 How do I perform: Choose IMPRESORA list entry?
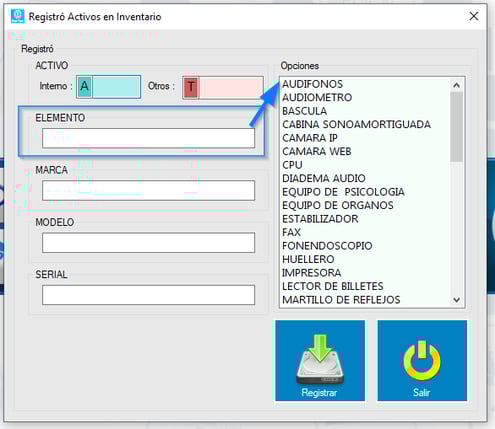(312, 273)
